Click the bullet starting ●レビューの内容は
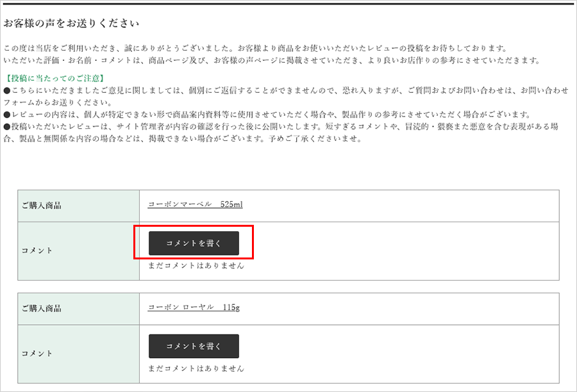 pyautogui.click(x=267, y=115)
